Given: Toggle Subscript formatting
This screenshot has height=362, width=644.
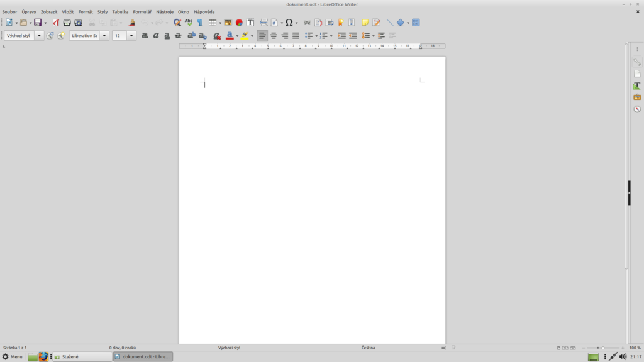Looking at the screenshot, I should (203, 36).
